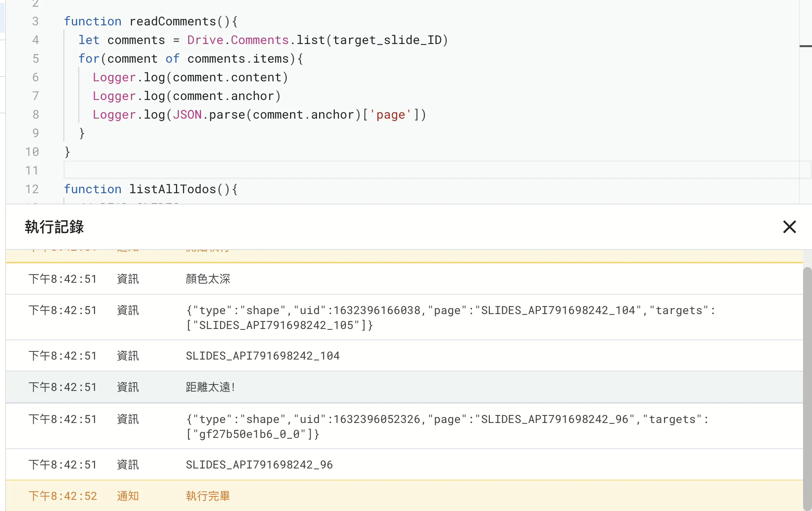
Task: Click empty line 11 in the code editor
Action: 224,170
